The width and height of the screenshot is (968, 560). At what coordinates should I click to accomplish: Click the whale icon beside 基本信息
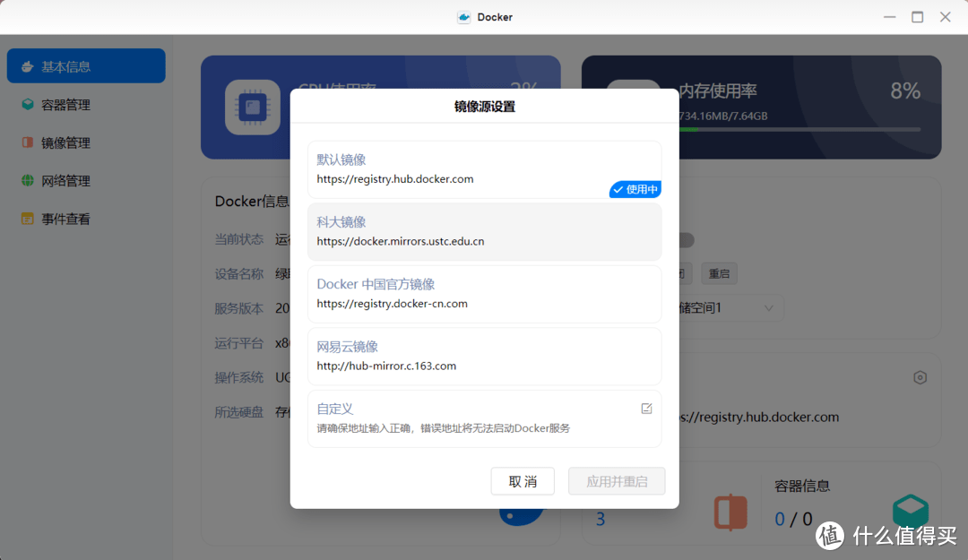coord(27,66)
